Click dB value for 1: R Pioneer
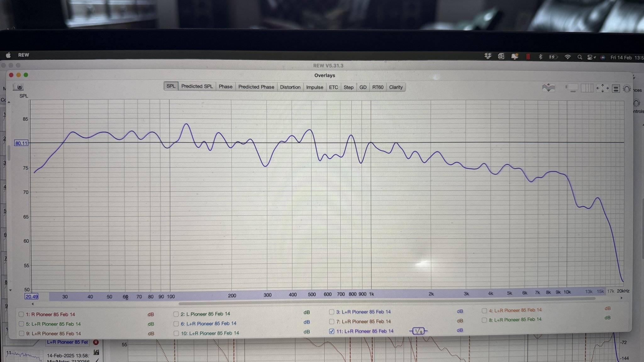This screenshot has width=644, height=362. (x=151, y=314)
